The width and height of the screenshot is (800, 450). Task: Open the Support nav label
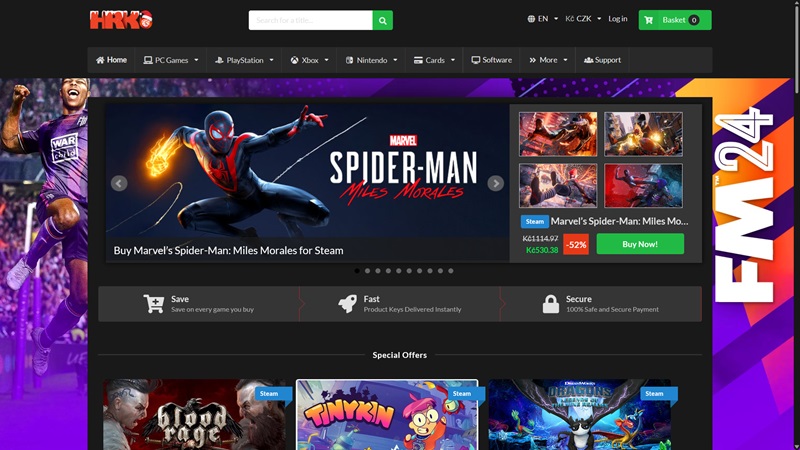coord(608,60)
